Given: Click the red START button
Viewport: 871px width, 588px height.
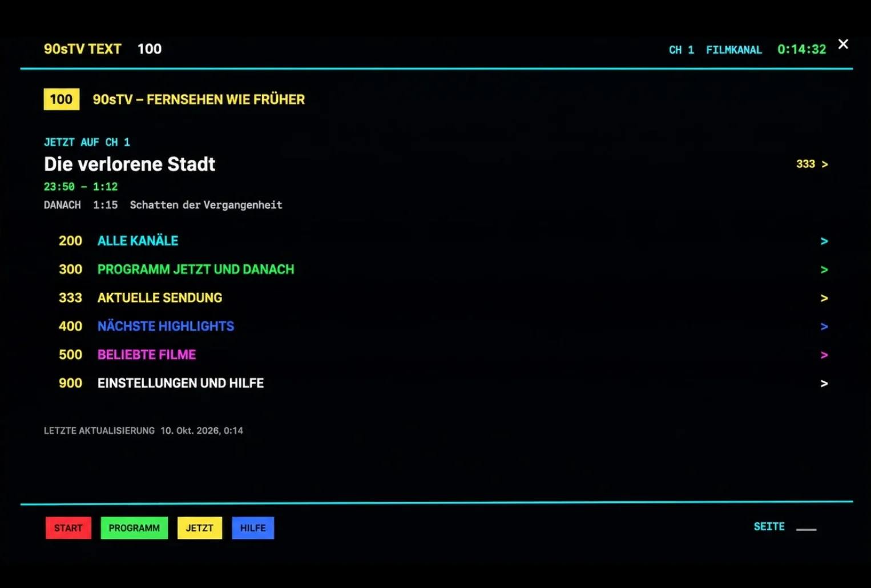Looking at the screenshot, I should point(68,528).
